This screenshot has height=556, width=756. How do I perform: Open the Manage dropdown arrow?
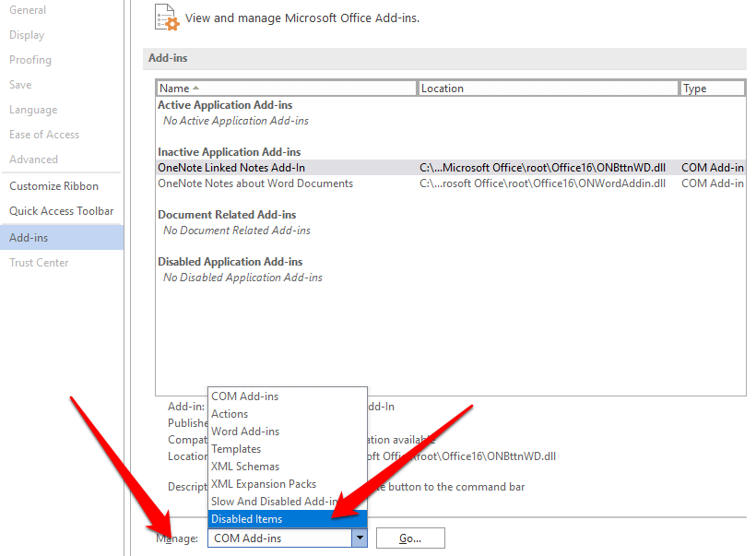(360, 538)
